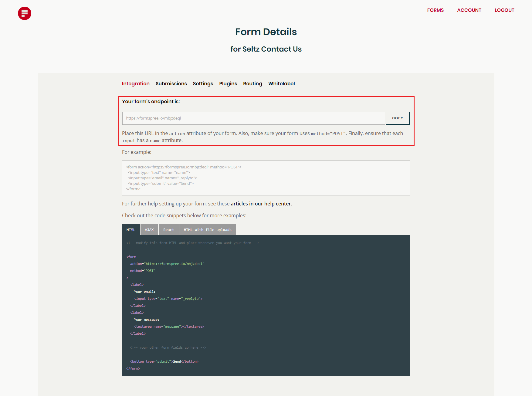Open the HTML with file uploads snippet tab
The height and width of the screenshot is (396, 532).
tap(208, 229)
